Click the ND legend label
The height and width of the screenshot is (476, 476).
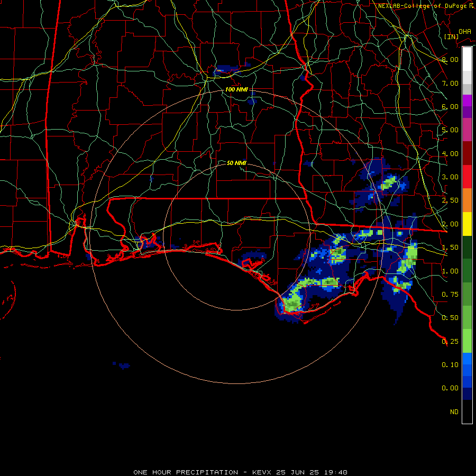454,412
